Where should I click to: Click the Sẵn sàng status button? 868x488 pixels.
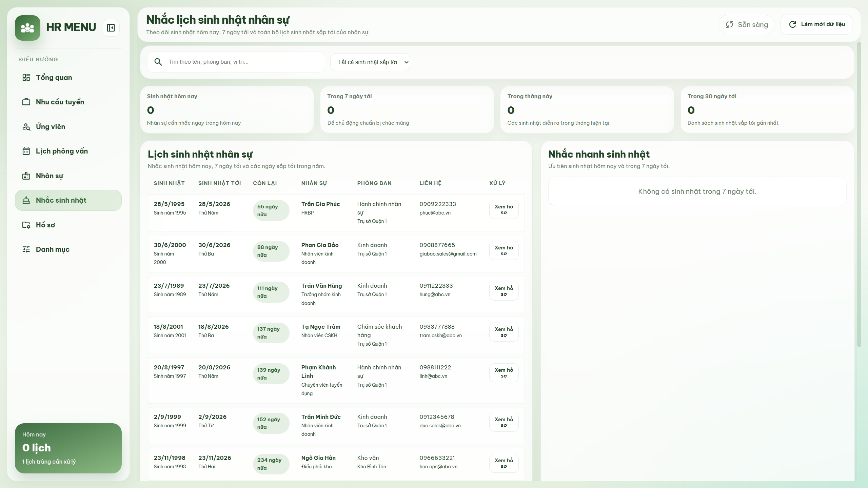(746, 24)
